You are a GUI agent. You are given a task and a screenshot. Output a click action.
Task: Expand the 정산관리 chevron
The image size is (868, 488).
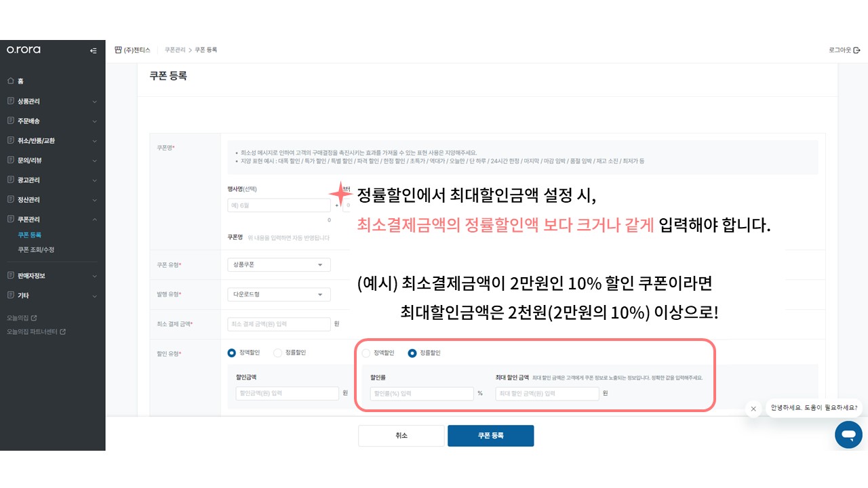(94, 200)
